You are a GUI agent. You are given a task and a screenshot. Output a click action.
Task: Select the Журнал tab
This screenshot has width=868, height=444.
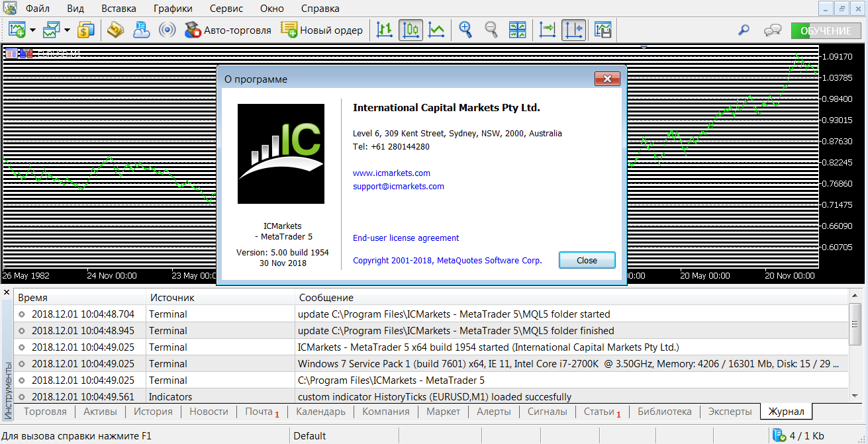[x=786, y=412]
